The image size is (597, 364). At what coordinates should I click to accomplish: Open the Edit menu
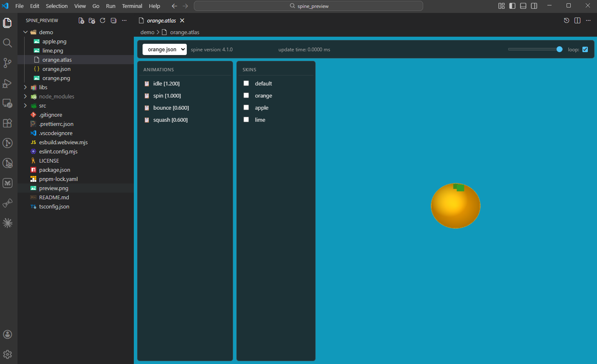click(x=35, y=6)
